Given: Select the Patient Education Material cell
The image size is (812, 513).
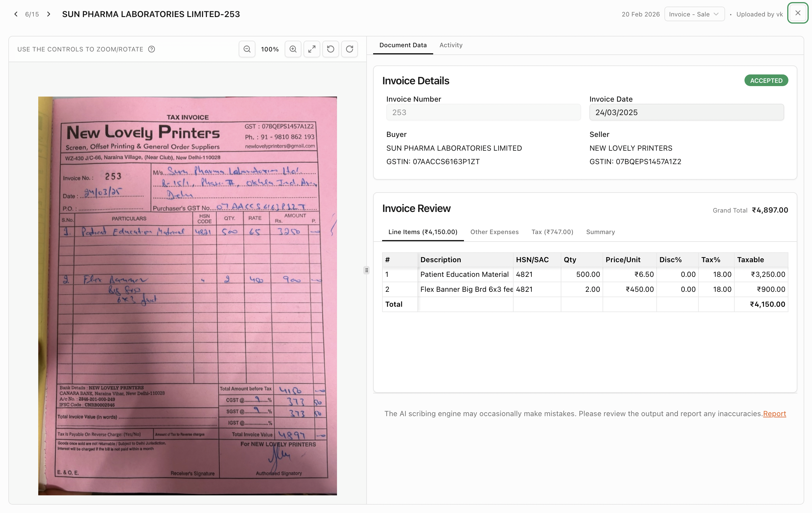Looking at the screenshot, I should (465, 274).
